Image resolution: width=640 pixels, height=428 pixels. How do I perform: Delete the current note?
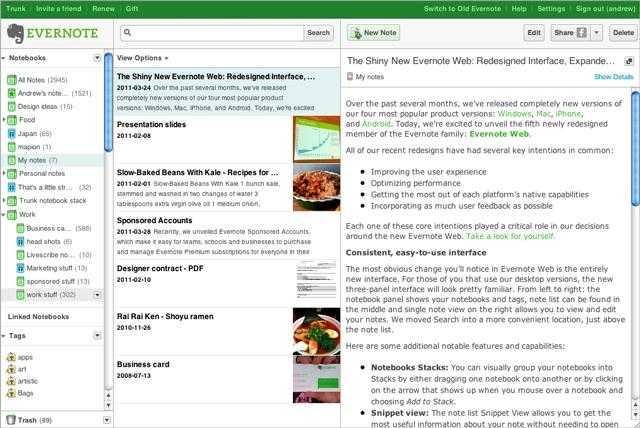[x=623, y=33]
